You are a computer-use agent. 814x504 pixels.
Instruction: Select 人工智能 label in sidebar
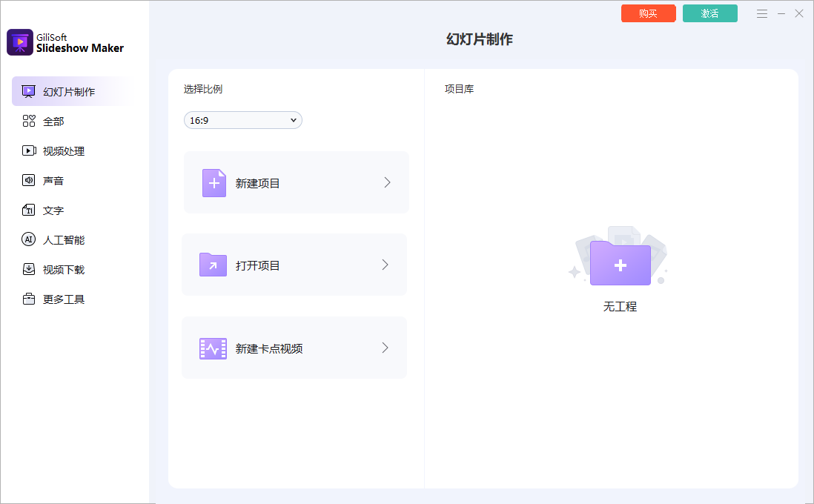(64, 240)
